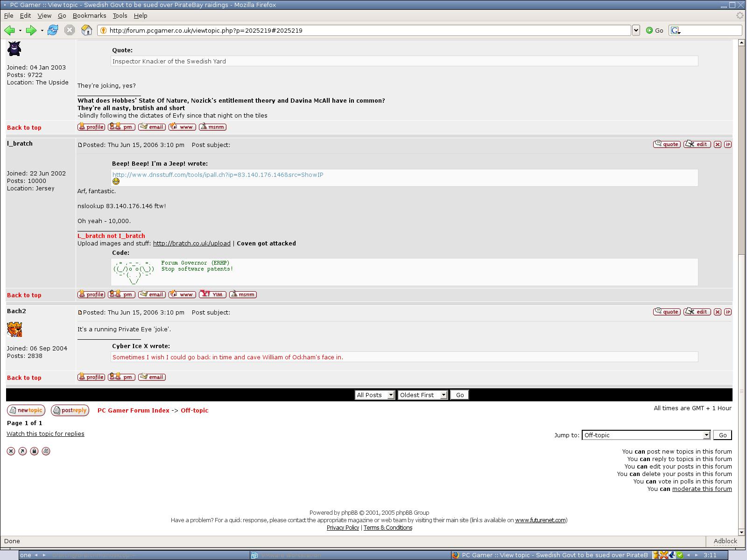
Task: Click Back to top under Bach2's post
Action: 24,378
